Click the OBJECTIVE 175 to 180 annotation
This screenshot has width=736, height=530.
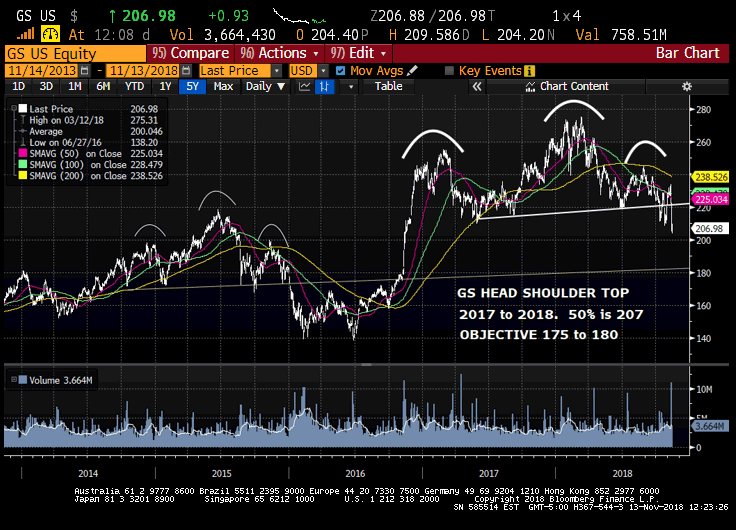538,335
